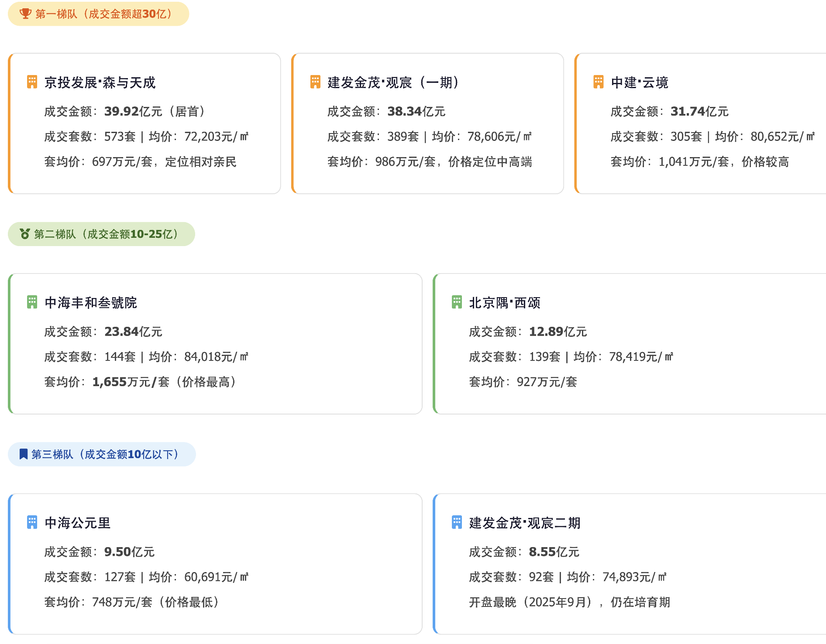Click the bookmark icon in third tier badge
The image size is (826, 644).
[x=24, y=454]
